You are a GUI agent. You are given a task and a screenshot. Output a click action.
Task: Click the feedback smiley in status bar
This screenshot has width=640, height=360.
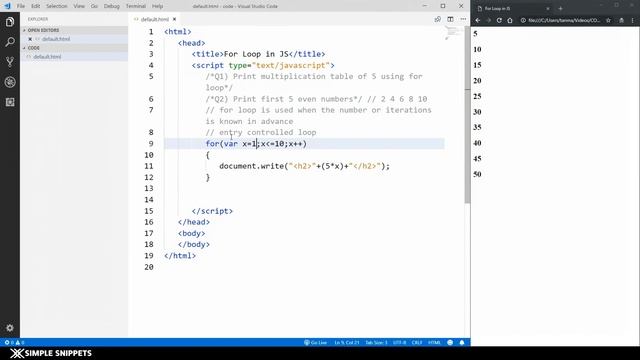point(450,342)
